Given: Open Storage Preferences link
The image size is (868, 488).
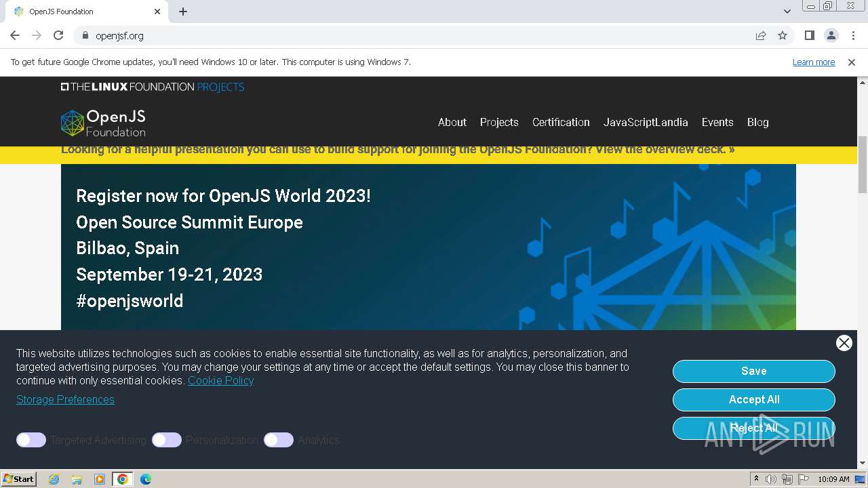Looking at the screenshot, I should click(65, 399).
